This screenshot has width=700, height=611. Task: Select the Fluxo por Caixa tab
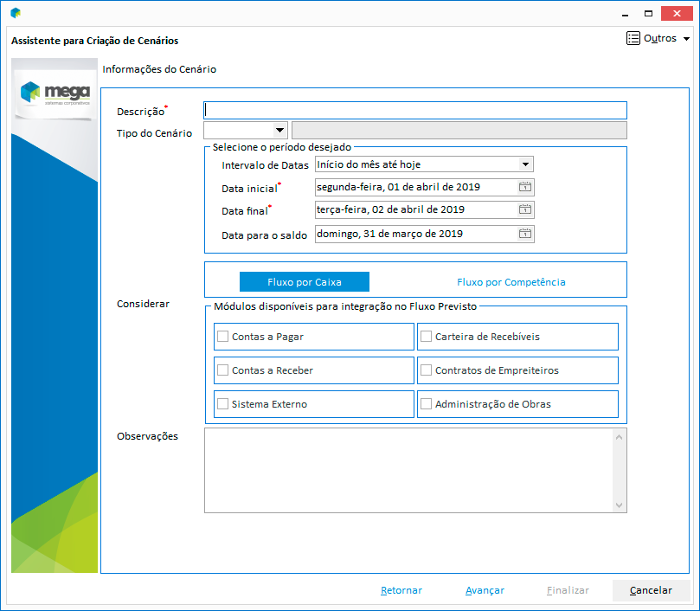pyautogui.click(x=305, y=281)
